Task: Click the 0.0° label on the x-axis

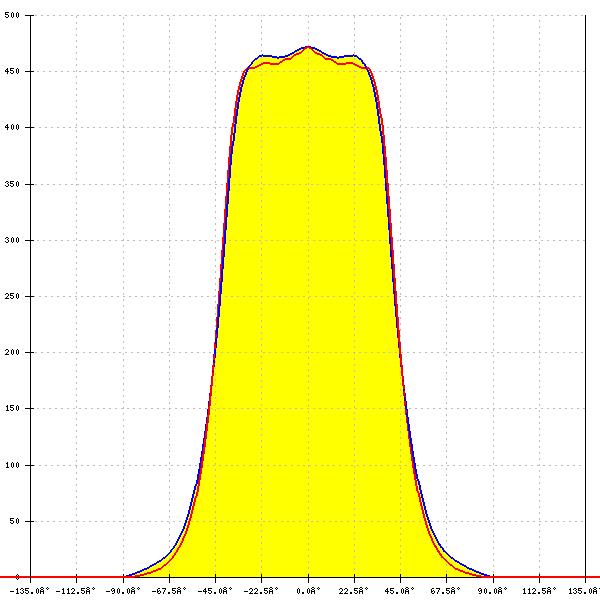Action: pyautogui.click(x=308, y=591)
